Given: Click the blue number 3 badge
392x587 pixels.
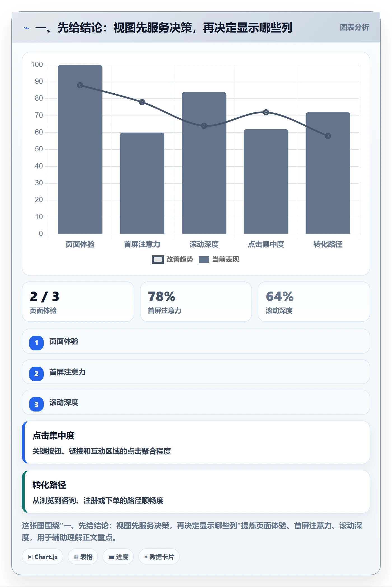Looking at the screenshot, I should coord(36,404).
